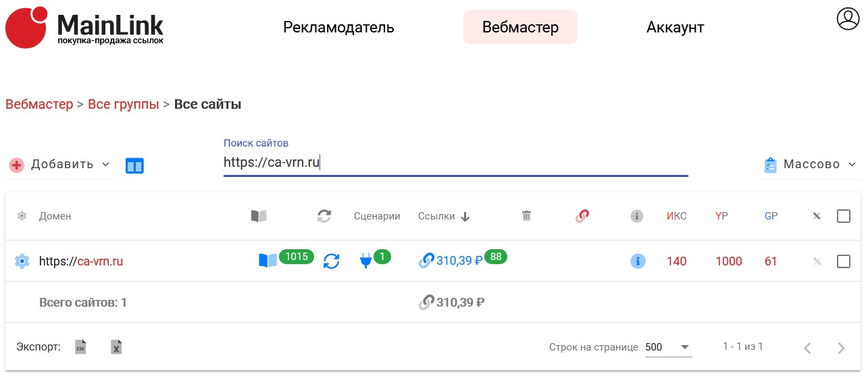
Task: Tick the select-all checkbox in table header
Action: click(843, 216)
